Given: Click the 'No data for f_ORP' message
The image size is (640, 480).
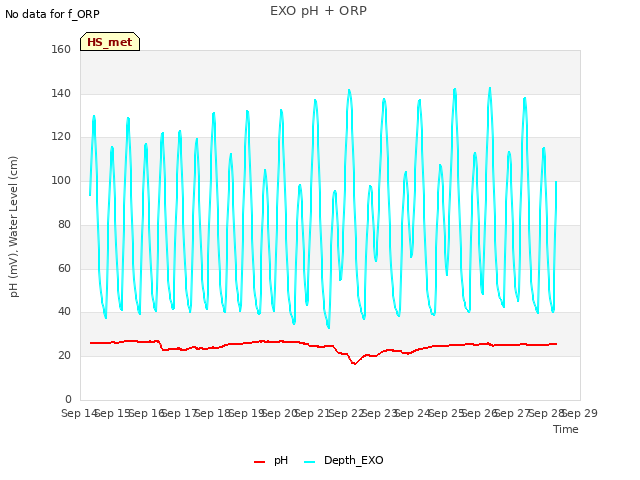Looking at the screenshot, I should point(52,14).
